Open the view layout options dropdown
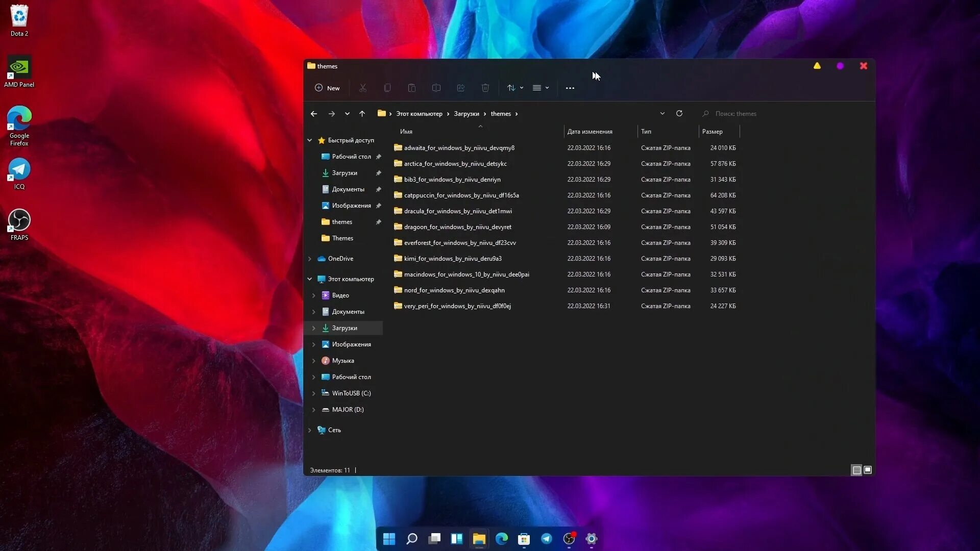The image size is (980, 551). point(540,88)
